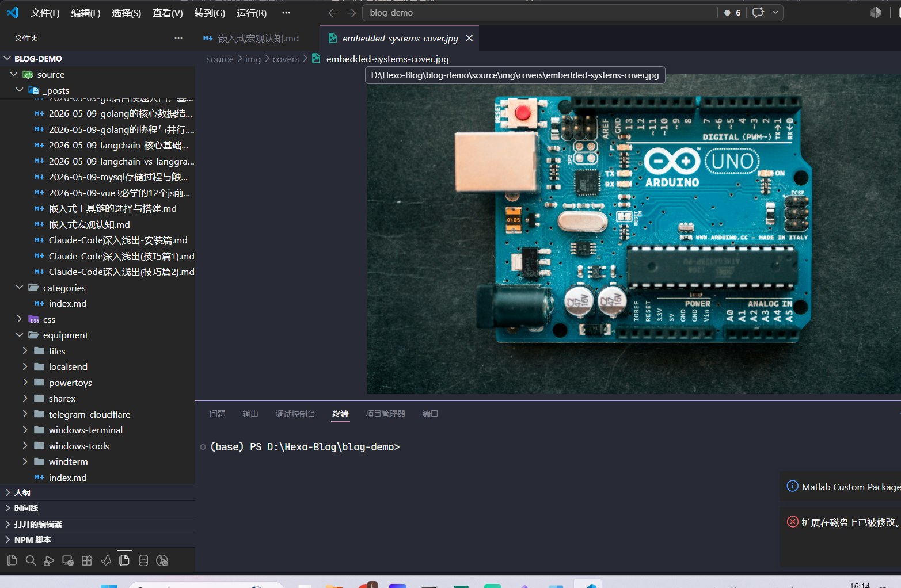This screenshot has width=901, height=588.
Task: Close the embedded-systems-cover.jpg tab
Action: 469,38
